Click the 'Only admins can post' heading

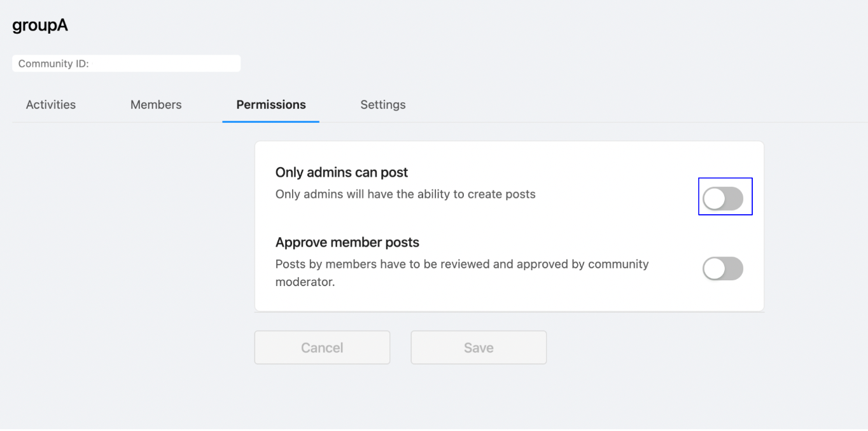coord(342,172)
